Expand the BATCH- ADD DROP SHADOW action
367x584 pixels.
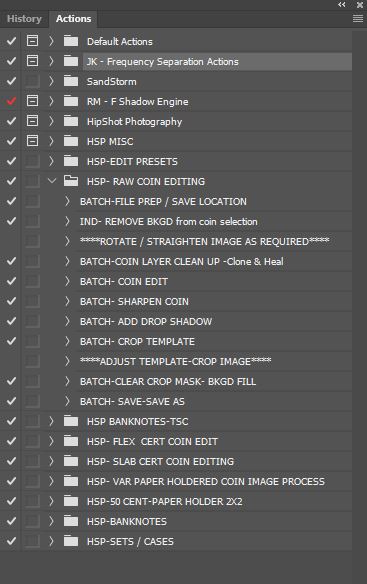point(67,321)
